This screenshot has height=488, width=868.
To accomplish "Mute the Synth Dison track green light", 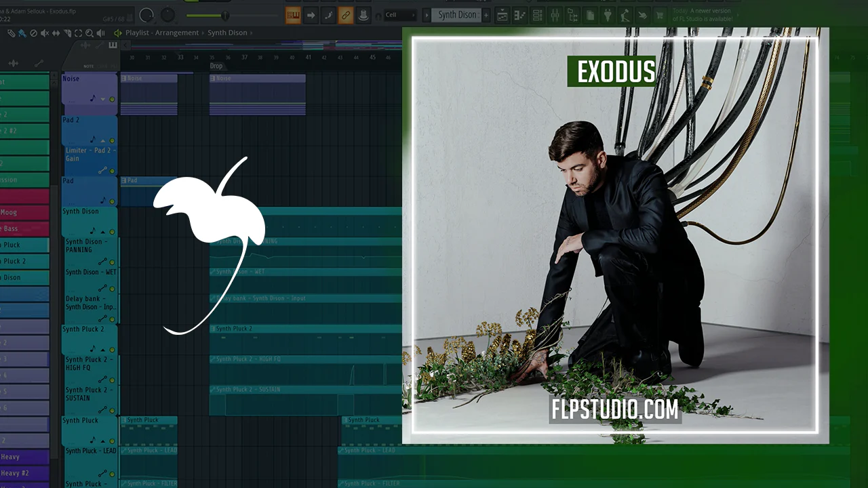I will tap(112, 232).
